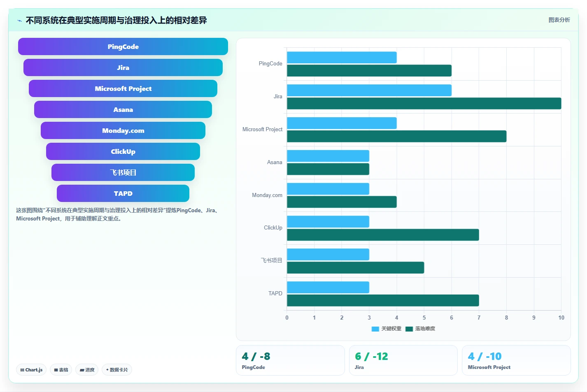This screenshot has height=392, width=587.
Task: Toggle the 关键权重 legend swatch
Action: 375,329
